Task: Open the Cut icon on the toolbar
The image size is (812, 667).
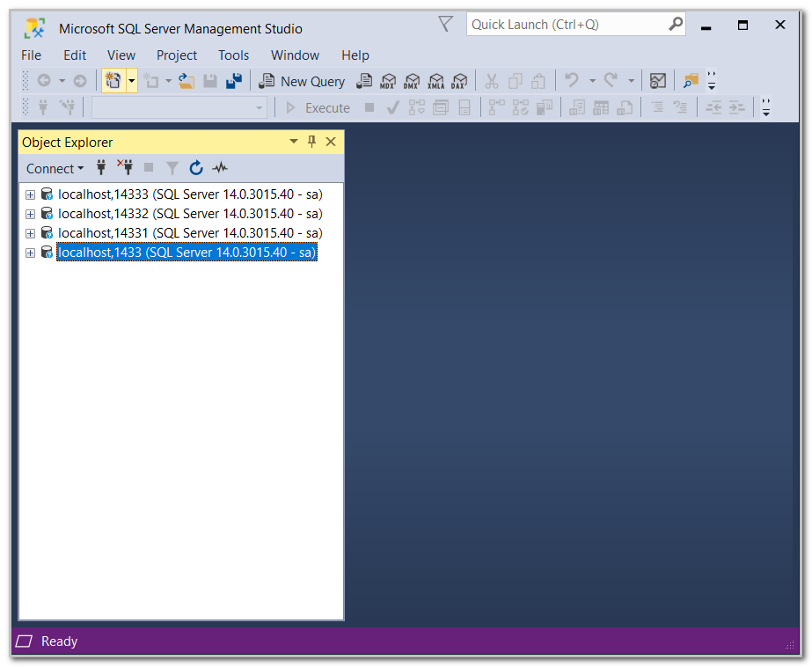Action: 491,80
